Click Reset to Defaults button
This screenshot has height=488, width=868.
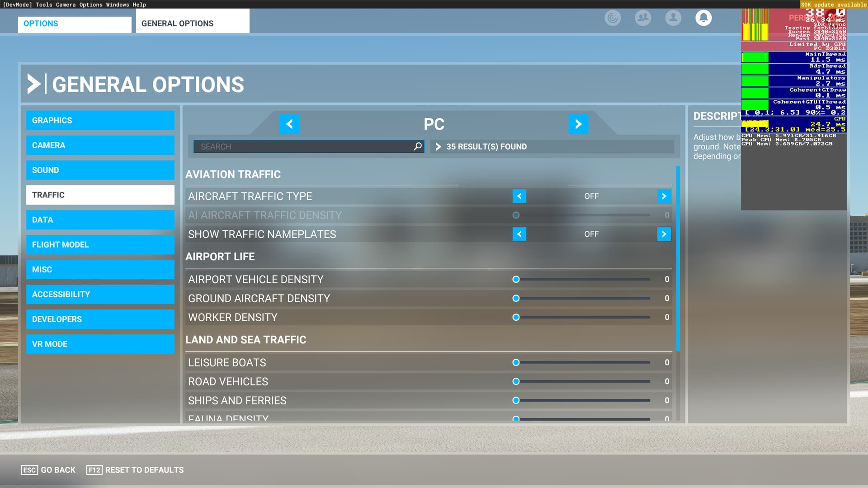(x=135, y=470)
